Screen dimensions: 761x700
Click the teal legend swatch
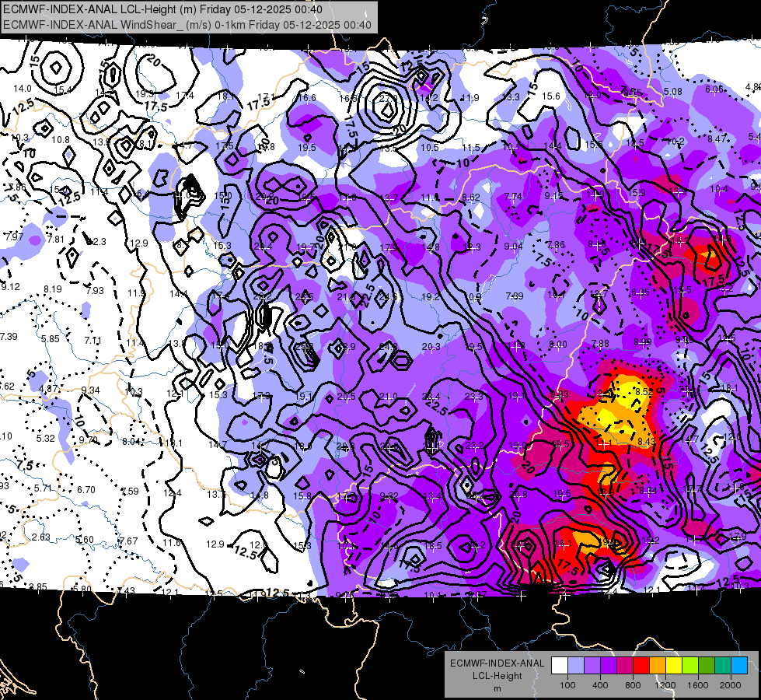point(723,666)
